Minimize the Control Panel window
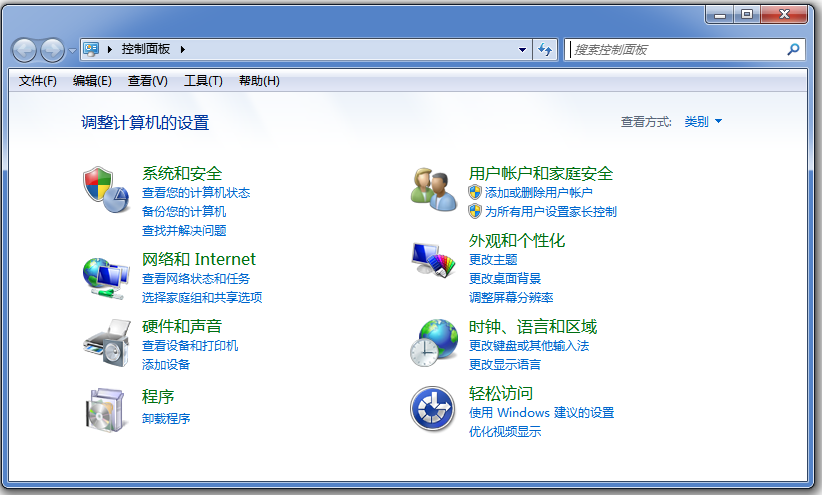 (720, 15)
